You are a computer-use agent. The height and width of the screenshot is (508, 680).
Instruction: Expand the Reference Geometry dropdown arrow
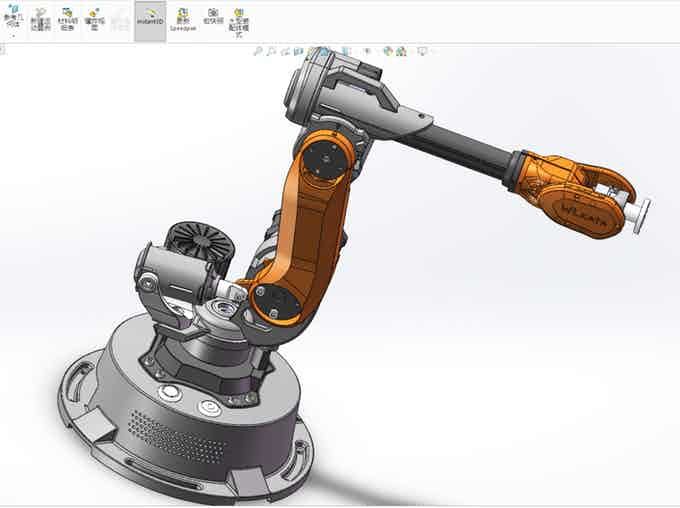click(x=12, y=35)
